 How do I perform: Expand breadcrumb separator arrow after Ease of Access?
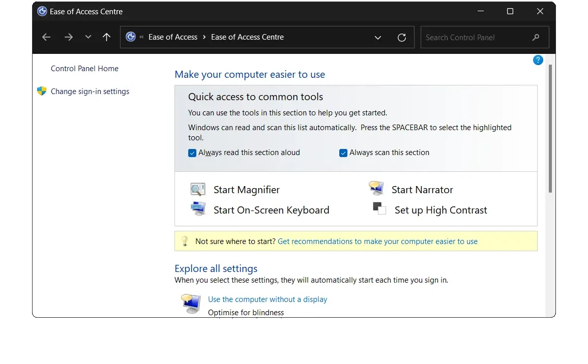[204, 37]
